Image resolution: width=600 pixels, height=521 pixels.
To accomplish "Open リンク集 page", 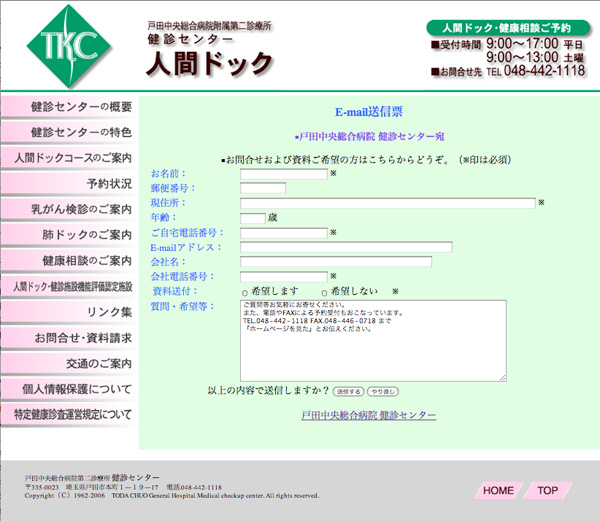I will point(69,312).
